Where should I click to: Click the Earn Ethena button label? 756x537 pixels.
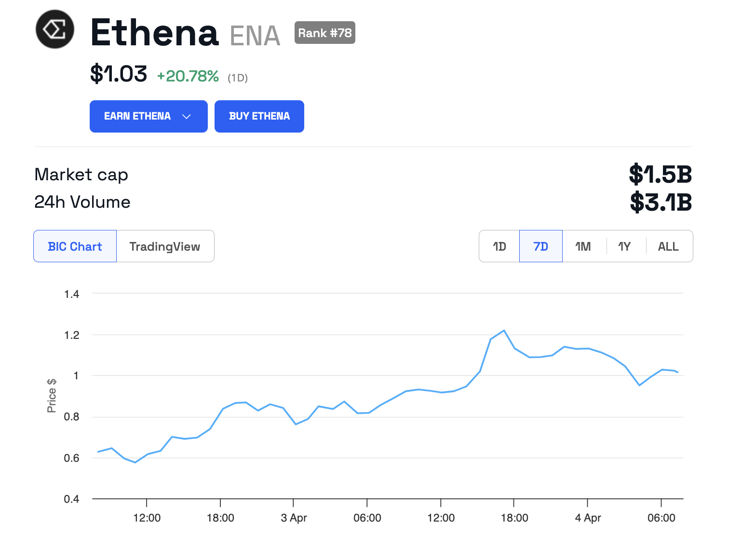[x=137, y=116]
